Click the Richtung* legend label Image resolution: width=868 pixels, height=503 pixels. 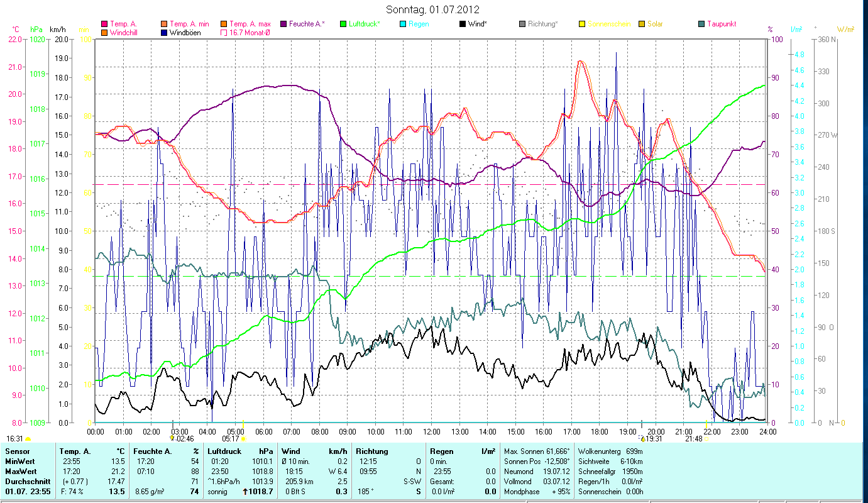click(543, 24)
